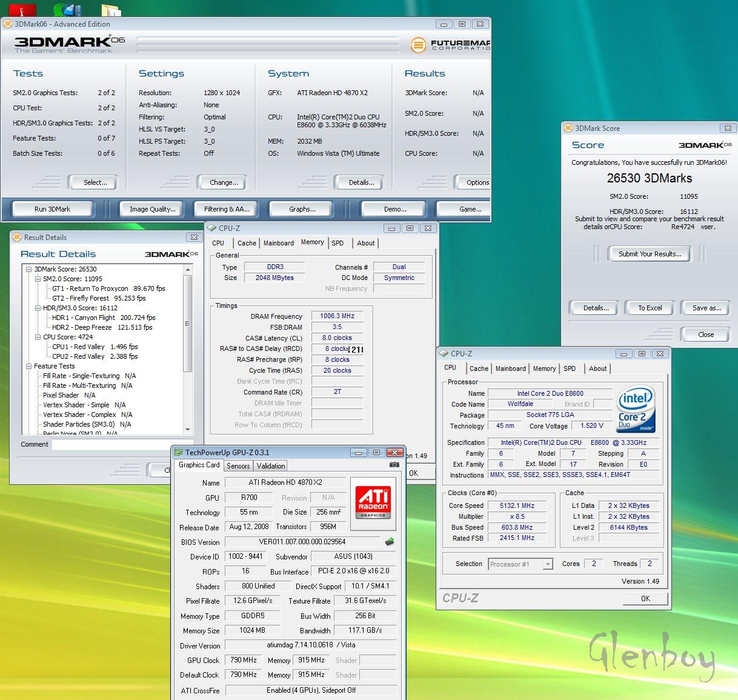Switch to the Sensors tab in GPU-Z

click(238, 466)
